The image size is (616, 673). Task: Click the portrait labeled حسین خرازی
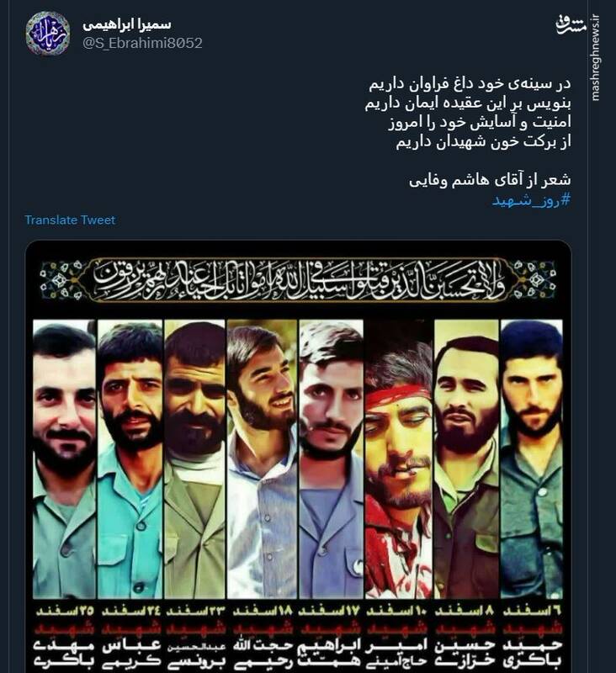tap(466, 458)
